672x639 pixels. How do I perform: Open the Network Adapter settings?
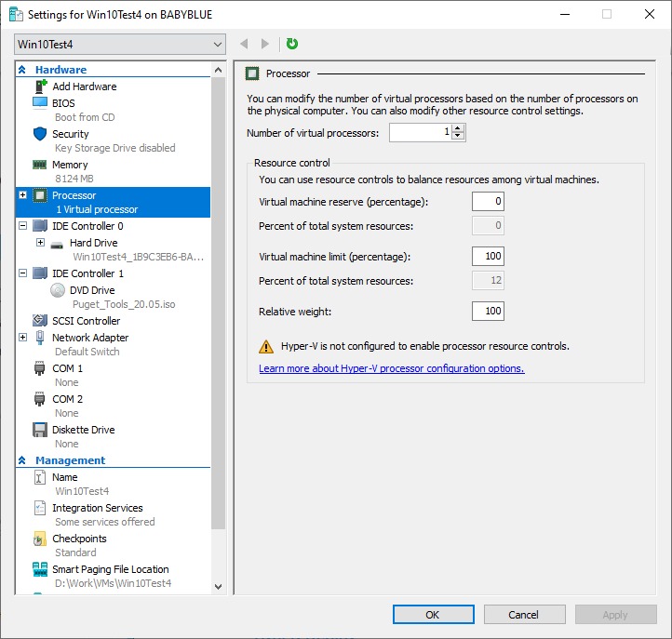point(89,338)
